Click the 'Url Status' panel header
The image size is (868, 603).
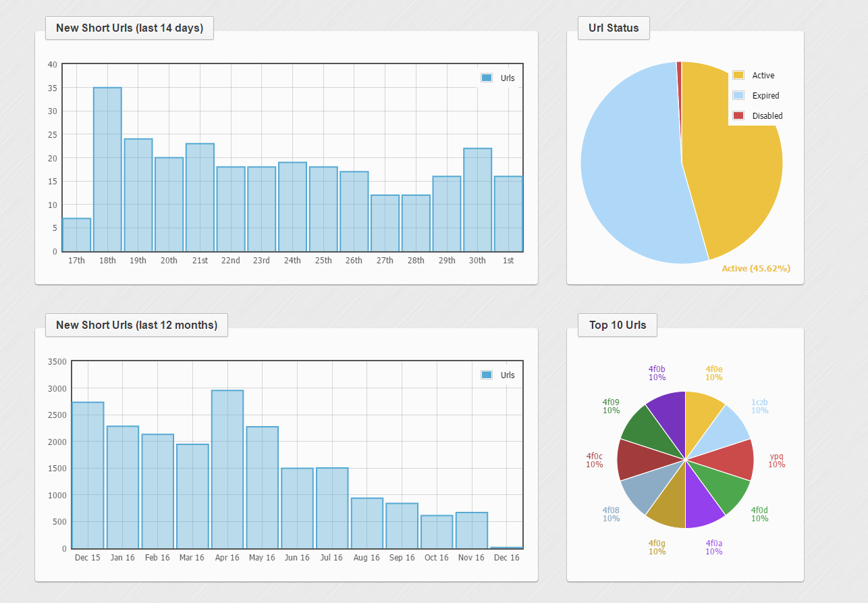[x=614, y=28]
